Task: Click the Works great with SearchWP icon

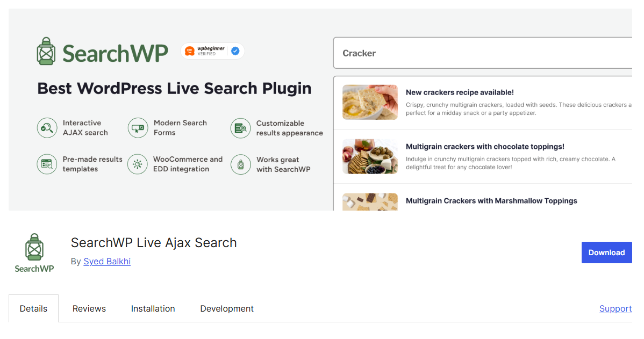Action: [240, 164]
